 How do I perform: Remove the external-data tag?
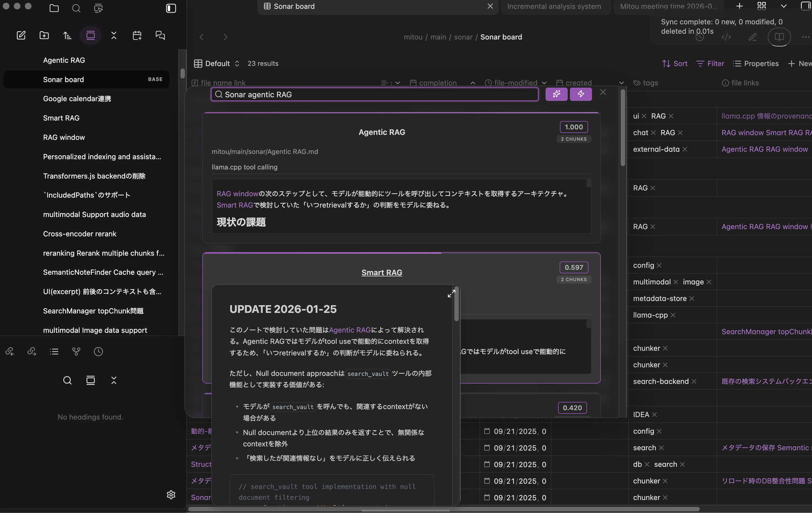pos(685,149)
